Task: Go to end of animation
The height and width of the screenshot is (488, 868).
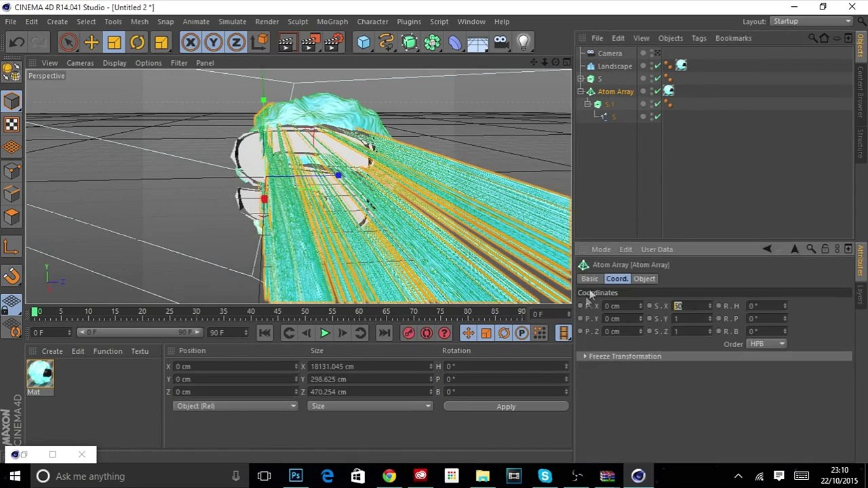Action: (384, 333)
